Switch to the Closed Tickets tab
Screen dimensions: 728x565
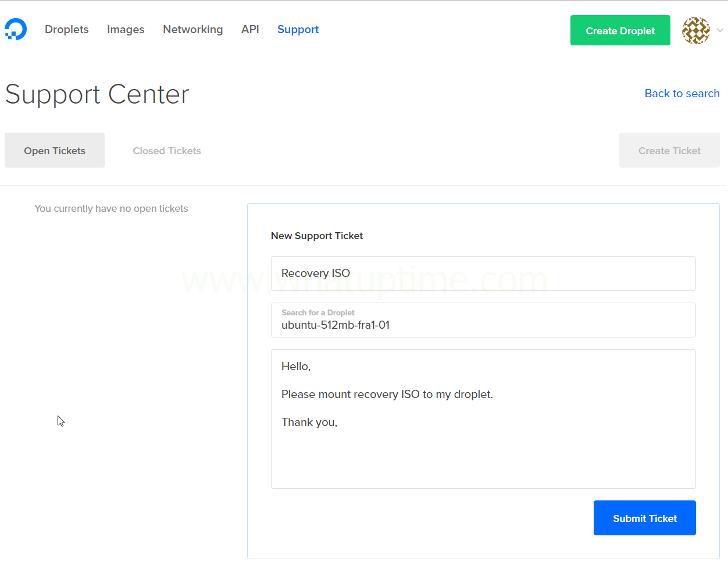click(167, 150)
